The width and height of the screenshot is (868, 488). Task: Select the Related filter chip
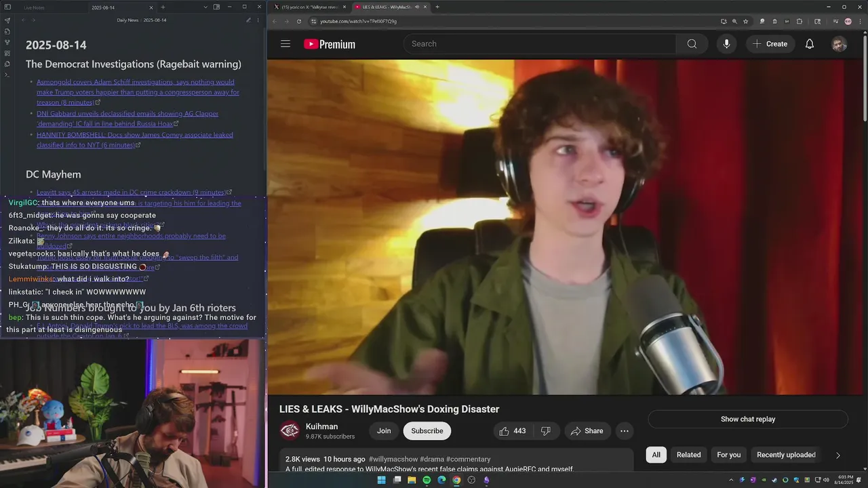point(689,455)
